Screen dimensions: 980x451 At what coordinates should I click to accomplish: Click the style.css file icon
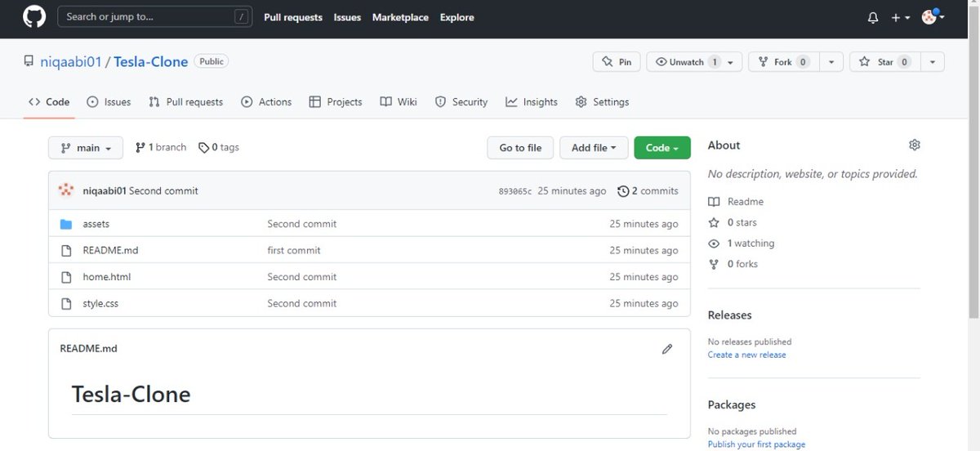tap(67, 303)
